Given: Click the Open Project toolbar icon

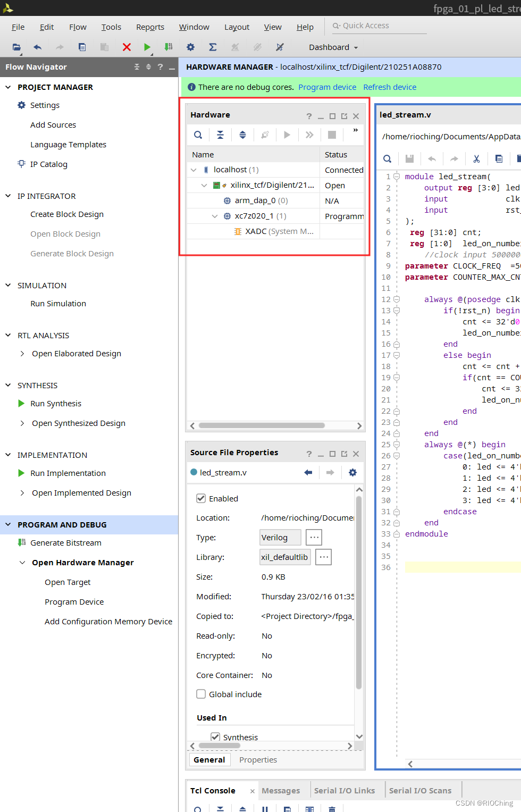Looking at the screenshot, I should coord(16,47).
